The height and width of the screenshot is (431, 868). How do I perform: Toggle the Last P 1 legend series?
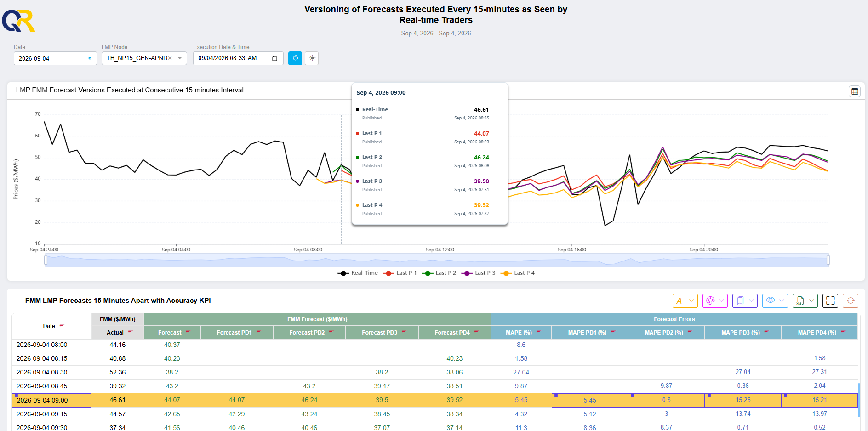[x=400, y=273]
